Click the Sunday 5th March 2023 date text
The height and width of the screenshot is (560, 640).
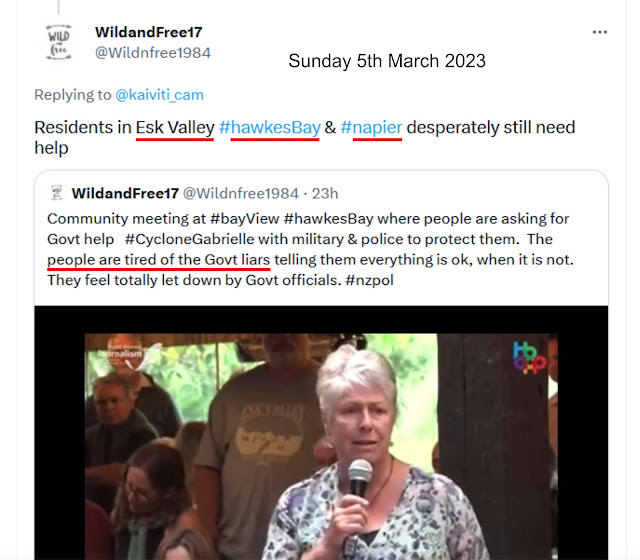[x=387, y=61]
